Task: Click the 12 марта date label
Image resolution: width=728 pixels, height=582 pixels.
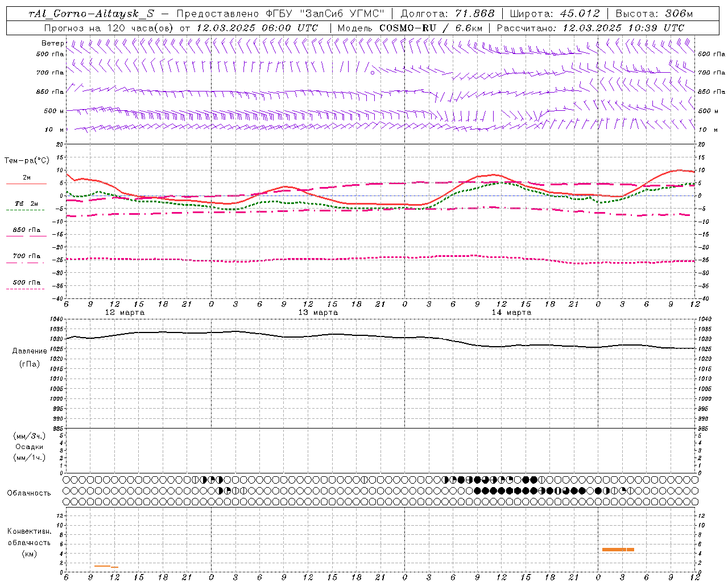Action: point(125,313)
